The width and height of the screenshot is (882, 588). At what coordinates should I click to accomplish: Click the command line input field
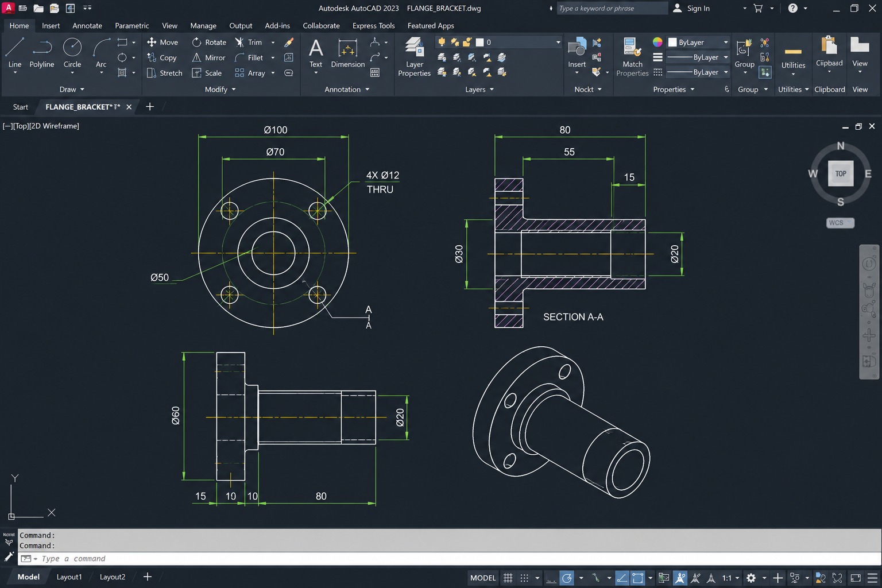click(x=449, y=559)
